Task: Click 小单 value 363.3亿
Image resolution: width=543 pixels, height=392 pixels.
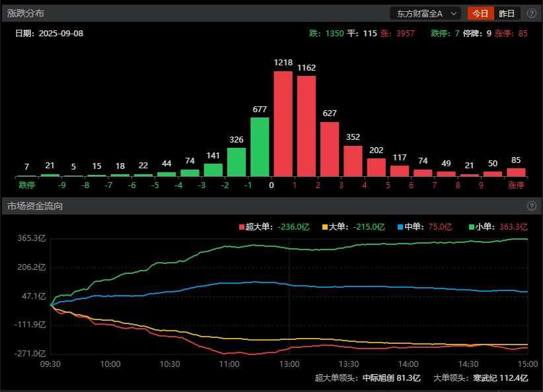Action: pos(513,227)
